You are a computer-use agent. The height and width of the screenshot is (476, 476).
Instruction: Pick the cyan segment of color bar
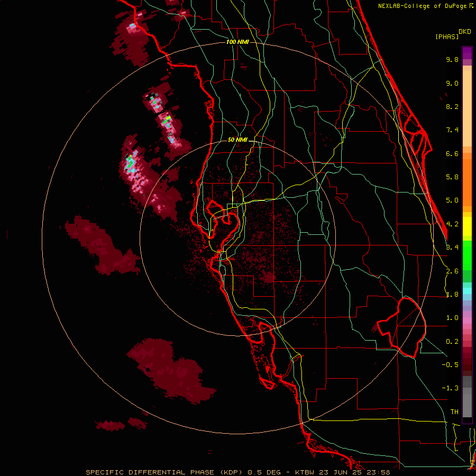(467, 291)
